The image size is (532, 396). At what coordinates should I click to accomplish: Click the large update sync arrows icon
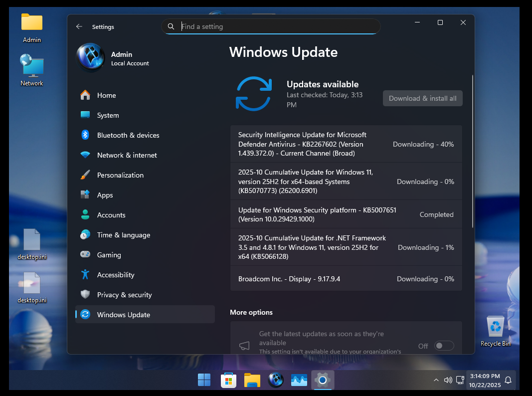point(254,94)
